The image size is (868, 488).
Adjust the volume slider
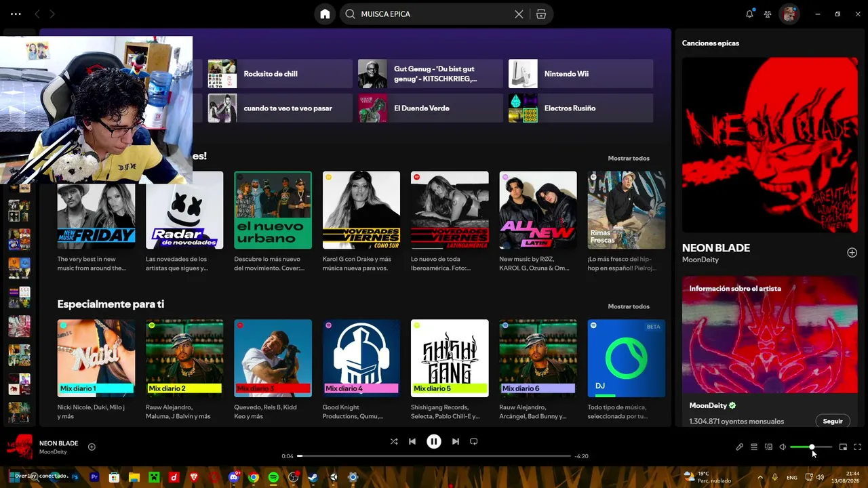click(x=811, y=447)
